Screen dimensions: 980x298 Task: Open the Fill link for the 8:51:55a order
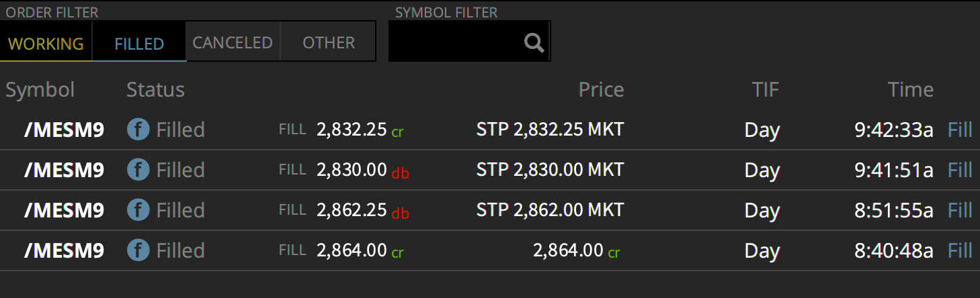click(960, 210)
